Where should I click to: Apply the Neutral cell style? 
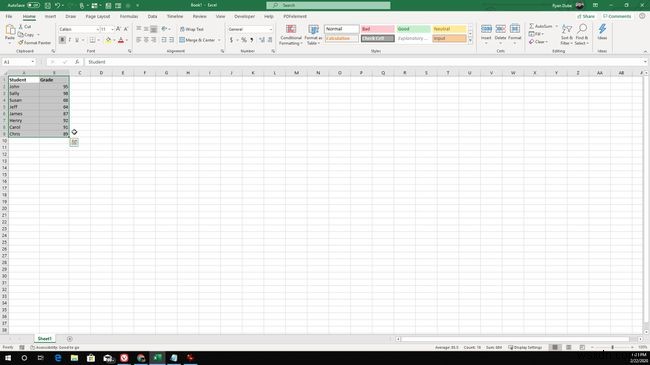tap(449, 29)
